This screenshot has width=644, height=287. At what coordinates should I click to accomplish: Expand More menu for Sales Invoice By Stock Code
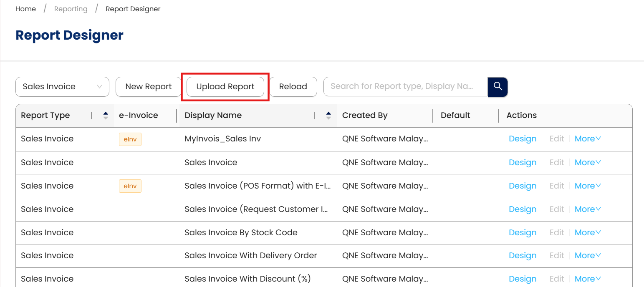pyautogui.click(x=588, y=233)
